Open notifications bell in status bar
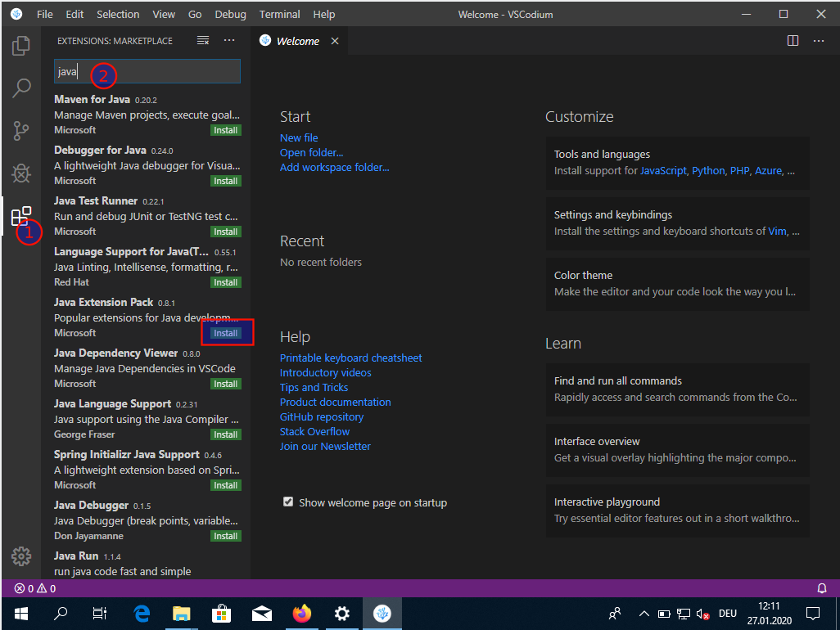The height and width of the screenshot is (630, 840). coord(821,589)
